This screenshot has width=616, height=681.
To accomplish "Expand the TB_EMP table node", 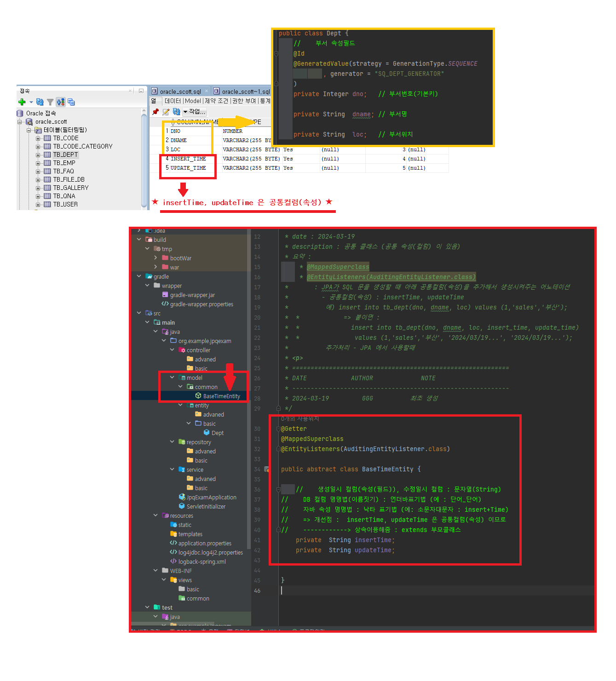I will coord(38,163).
